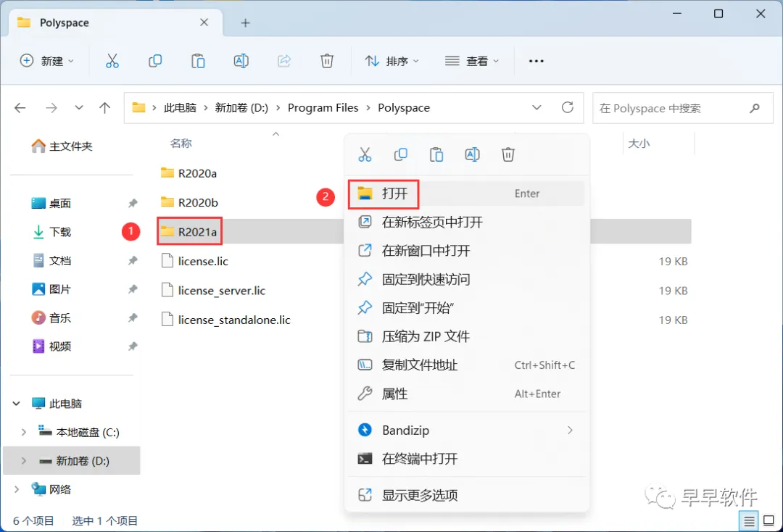Click the folder icon at the start of the address bar
Image resolution: width=783 pixels, height=532 pixels.
138,107
